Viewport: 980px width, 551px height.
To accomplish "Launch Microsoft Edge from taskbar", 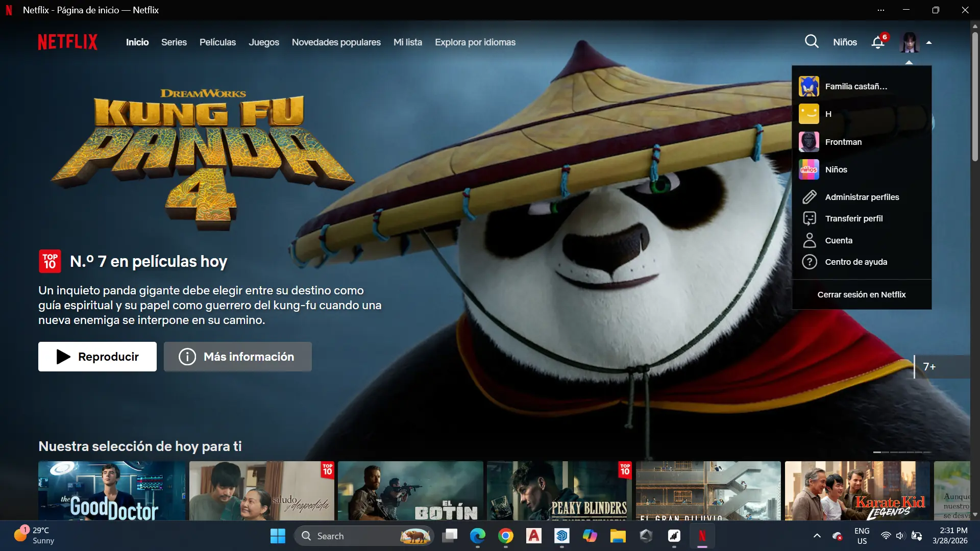I will click(x=478, y=536).
